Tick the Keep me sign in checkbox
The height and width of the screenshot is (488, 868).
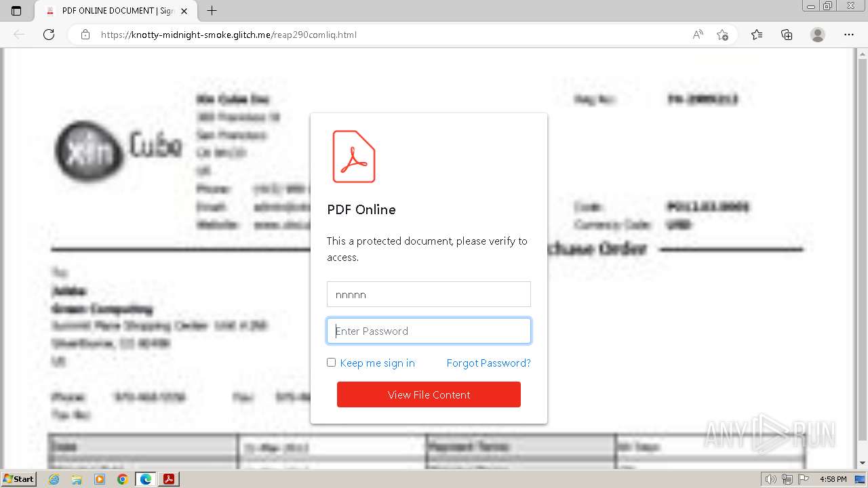click(331, 363)
